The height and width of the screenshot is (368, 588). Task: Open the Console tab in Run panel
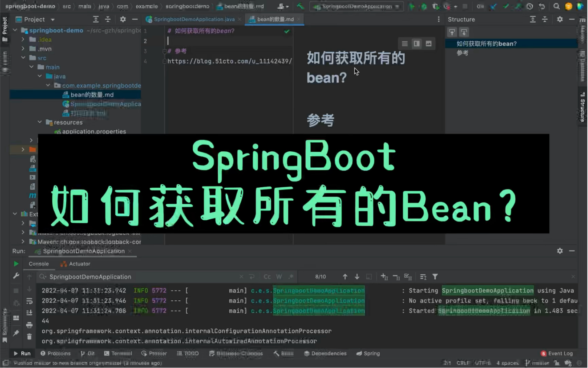click(39, 264)
